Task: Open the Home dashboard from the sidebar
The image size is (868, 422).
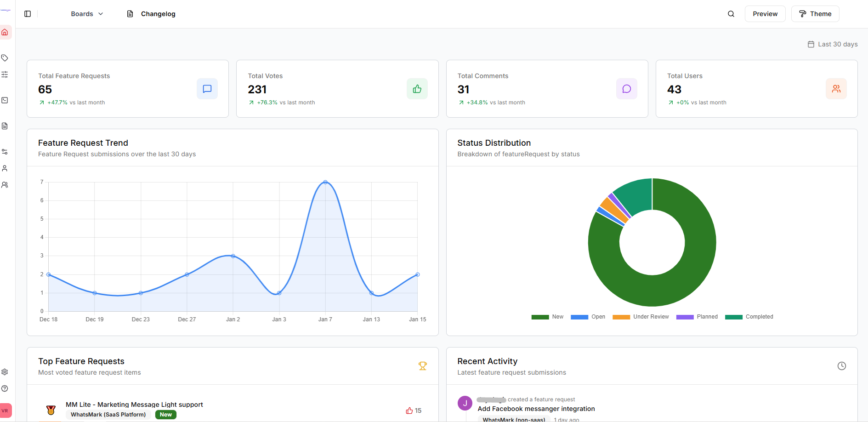Action: click(5, 32)
